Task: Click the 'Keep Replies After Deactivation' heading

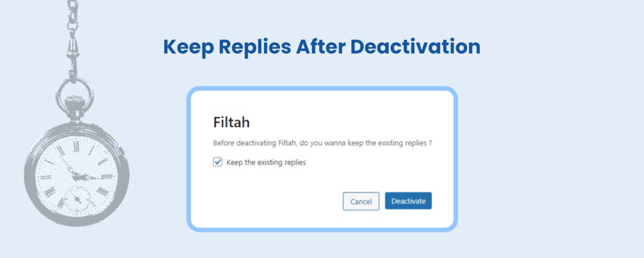Action: [321, 47]
